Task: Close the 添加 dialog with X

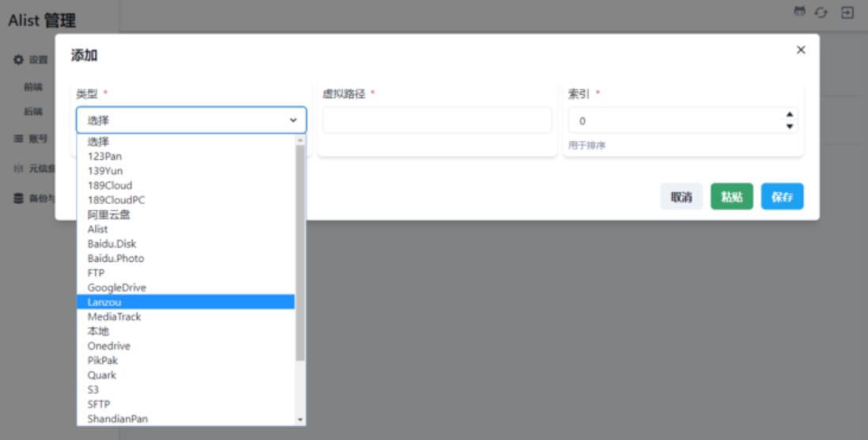Action: [x=801, y=50]
